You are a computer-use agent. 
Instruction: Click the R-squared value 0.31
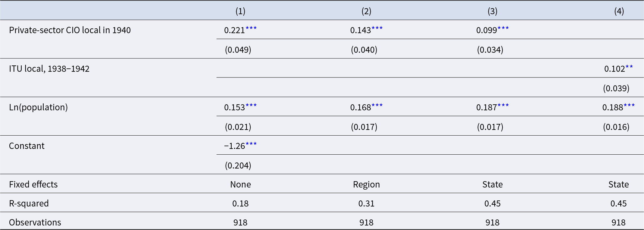pyautogui.click(x=366, y=203)
